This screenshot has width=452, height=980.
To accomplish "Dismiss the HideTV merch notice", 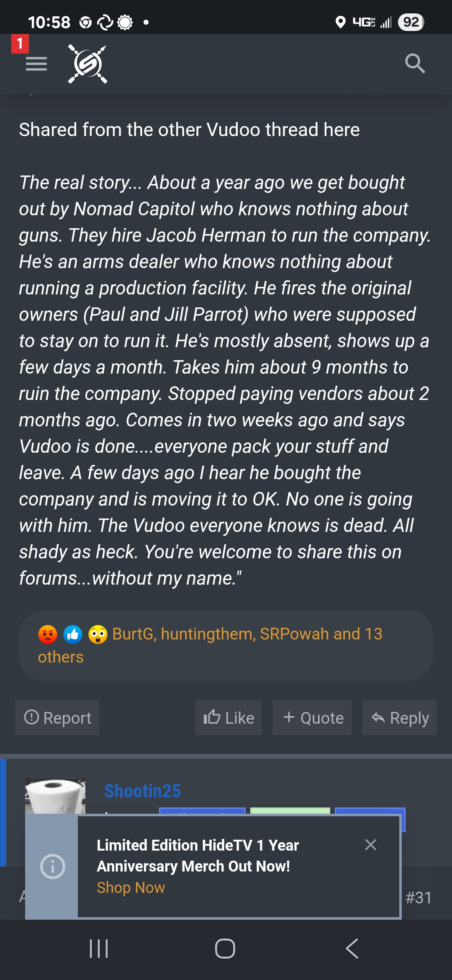I will pos(370,845).
